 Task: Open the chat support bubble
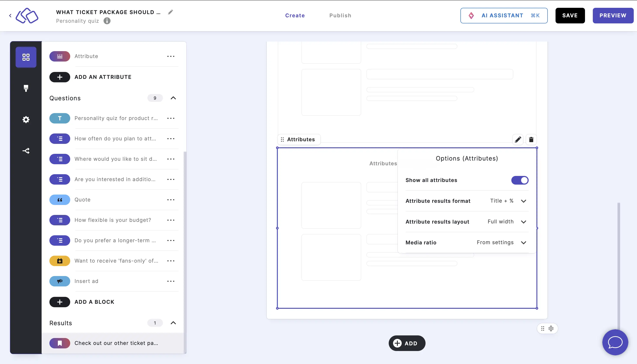(x=615, y=342)
